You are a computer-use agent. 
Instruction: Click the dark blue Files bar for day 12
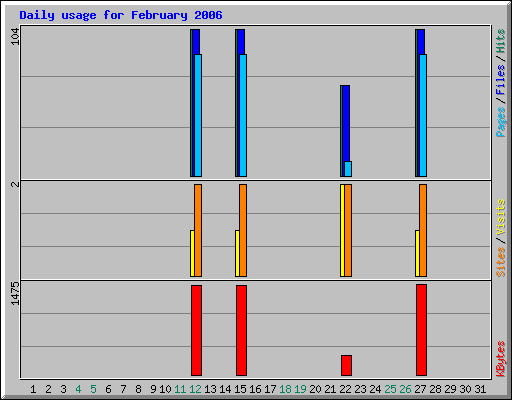pyautogui.click(x=196, y=42)
